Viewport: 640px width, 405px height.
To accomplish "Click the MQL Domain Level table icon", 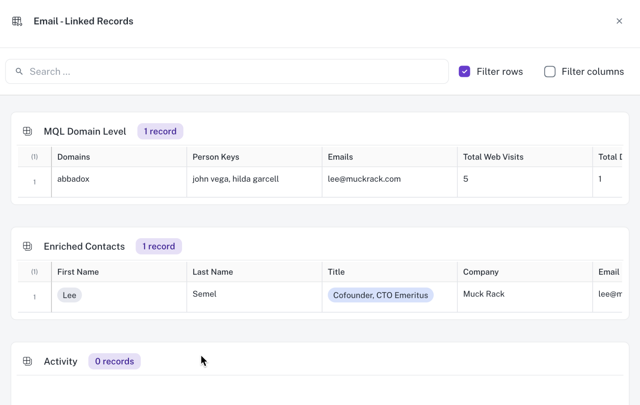I will pos(27,131).
